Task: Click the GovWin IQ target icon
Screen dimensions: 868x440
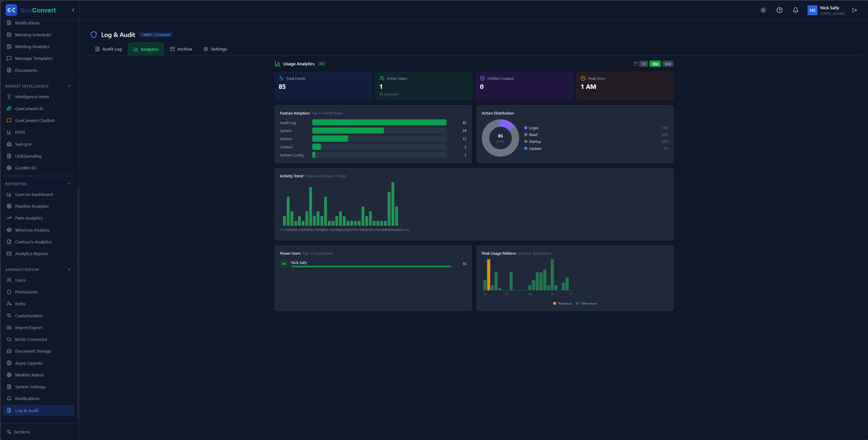Action: (x=9, y=168)
